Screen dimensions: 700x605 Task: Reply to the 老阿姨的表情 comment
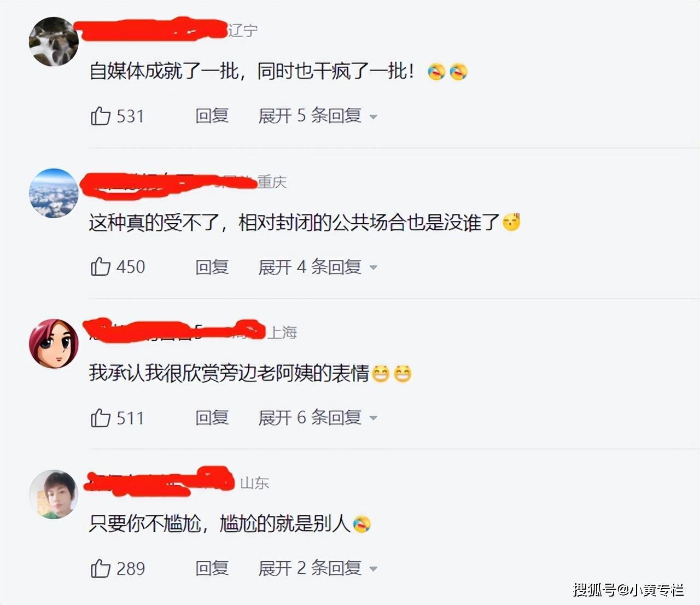(x=212, y=418)
